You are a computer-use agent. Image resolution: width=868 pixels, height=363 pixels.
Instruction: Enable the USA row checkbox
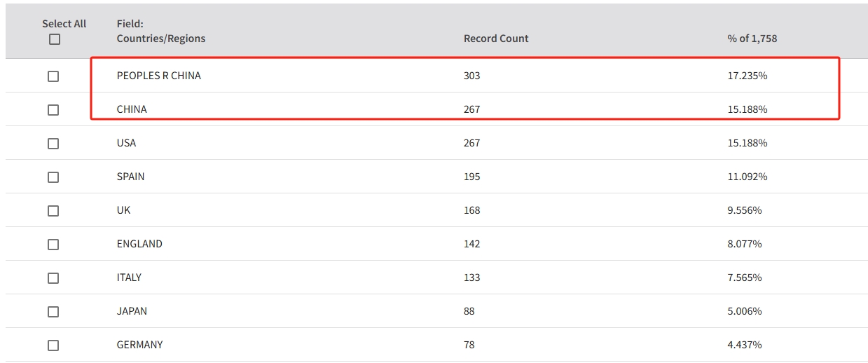click(53, 144)
